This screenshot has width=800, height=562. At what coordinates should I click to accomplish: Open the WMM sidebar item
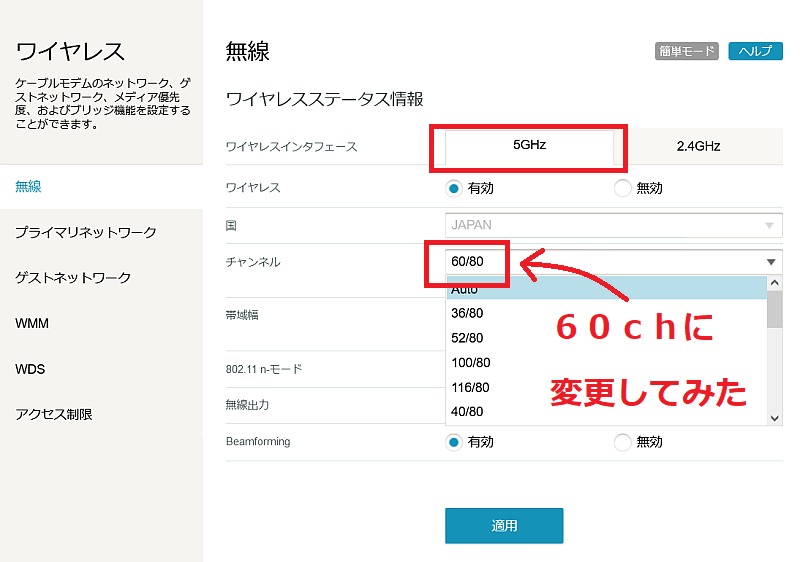click(32, 323)
